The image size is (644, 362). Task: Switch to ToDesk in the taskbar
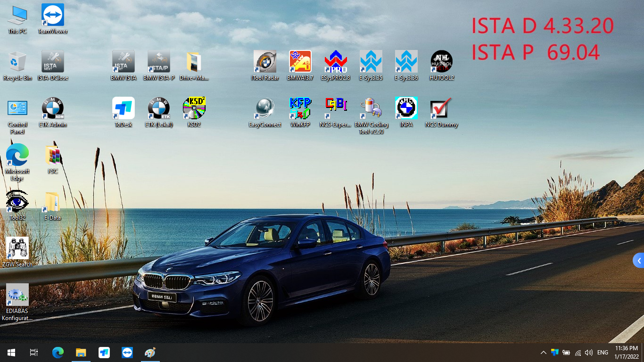point(104,353)
